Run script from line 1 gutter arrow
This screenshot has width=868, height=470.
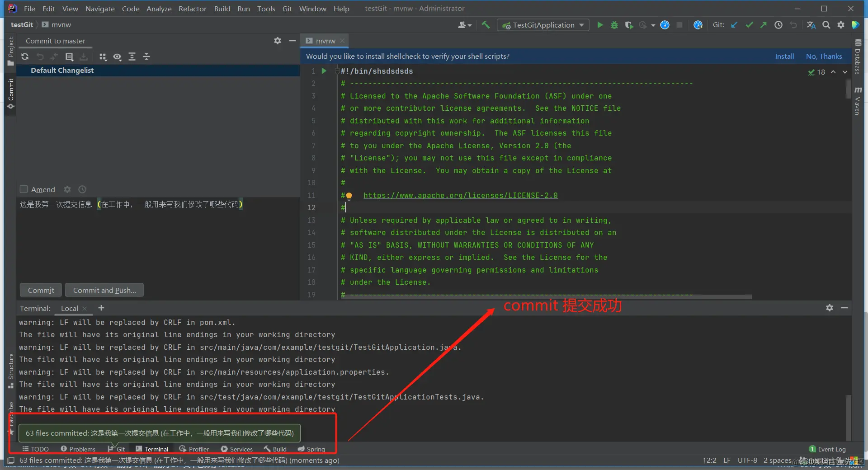(324, 71)
